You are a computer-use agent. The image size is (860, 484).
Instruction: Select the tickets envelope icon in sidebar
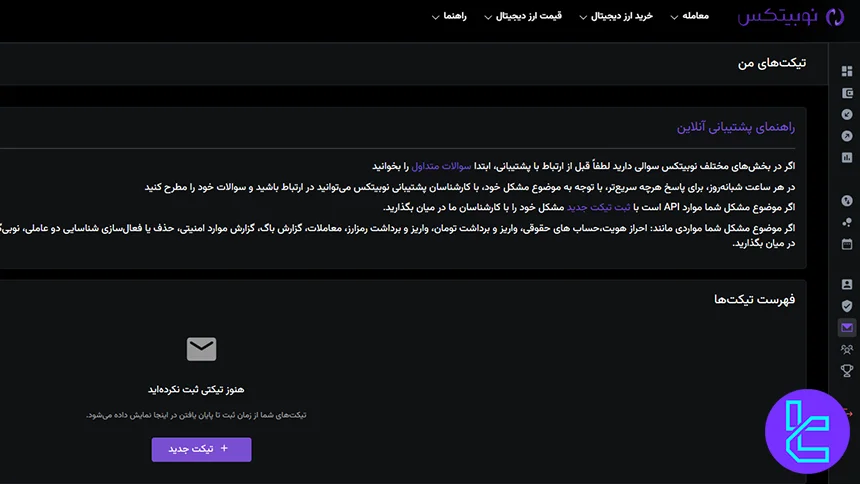pos(847,328)
